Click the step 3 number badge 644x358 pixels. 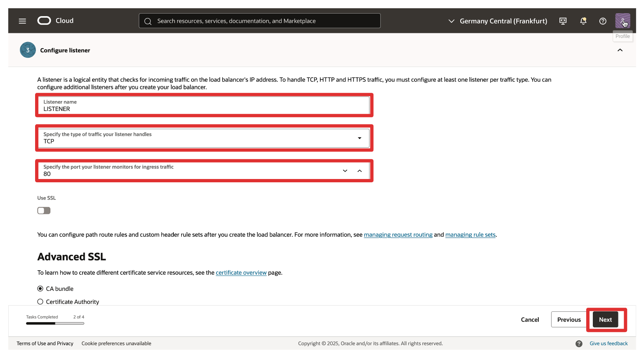(28, 50)
